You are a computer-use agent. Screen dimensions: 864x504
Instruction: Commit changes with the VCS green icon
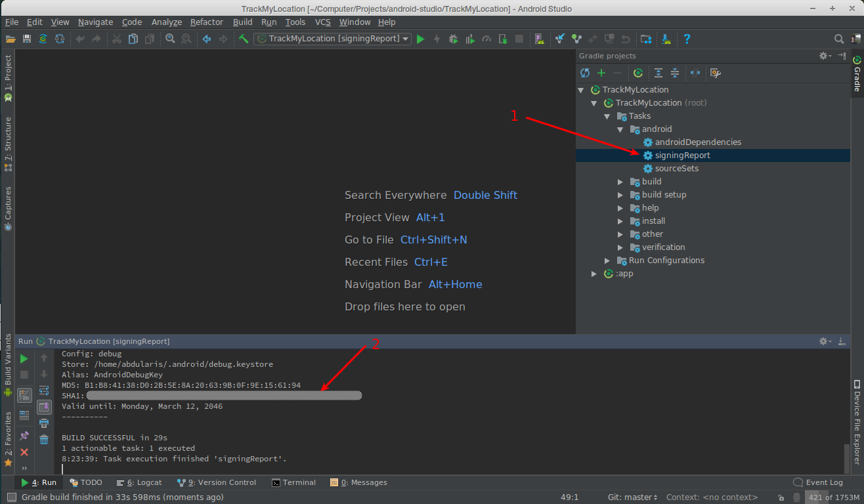point(576,39)
